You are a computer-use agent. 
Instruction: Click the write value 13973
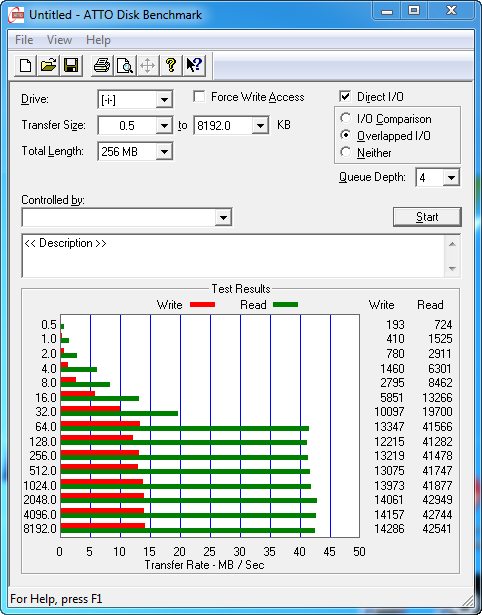pos(389,486)
